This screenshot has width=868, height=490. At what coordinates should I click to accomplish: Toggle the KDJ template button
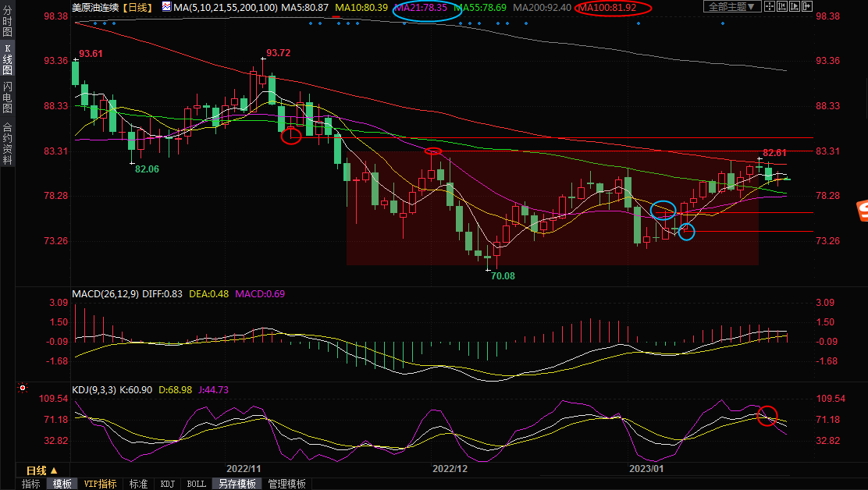point(167,484)
